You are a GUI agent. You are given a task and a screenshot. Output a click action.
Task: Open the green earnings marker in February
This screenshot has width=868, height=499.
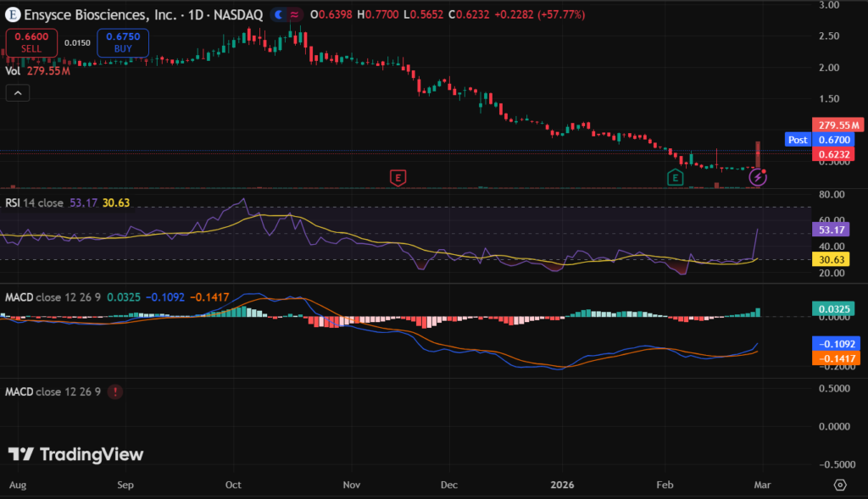[x=675, y=177]
